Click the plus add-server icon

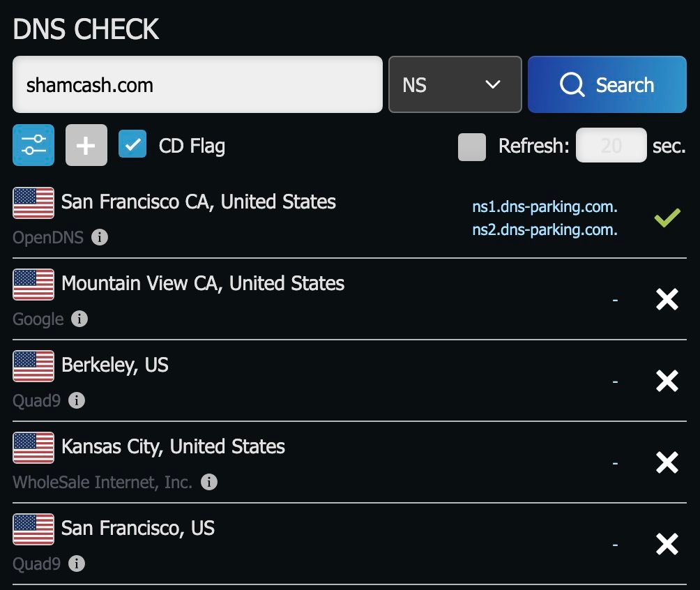86,145
